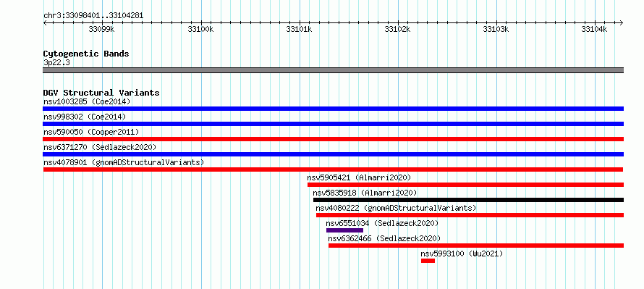644x289 pixels.
Task: Click the 33100k ruler tick label
Action: coord(200,30)
